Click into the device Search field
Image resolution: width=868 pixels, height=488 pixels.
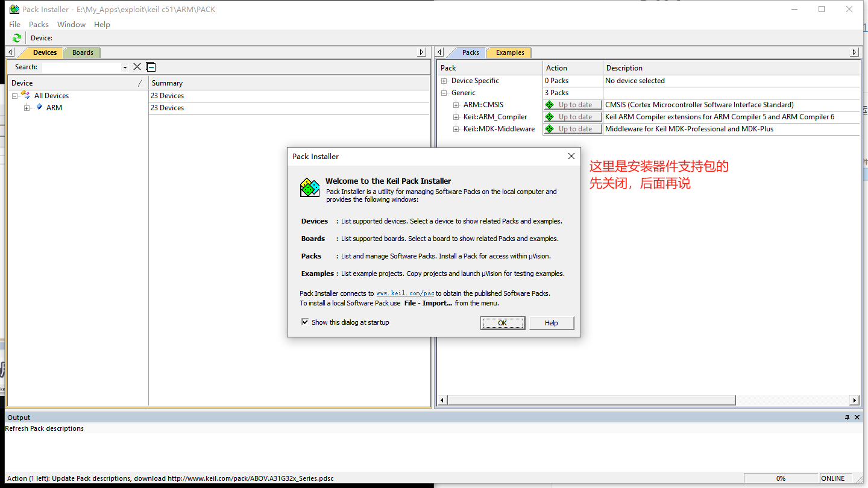[81, 67]
